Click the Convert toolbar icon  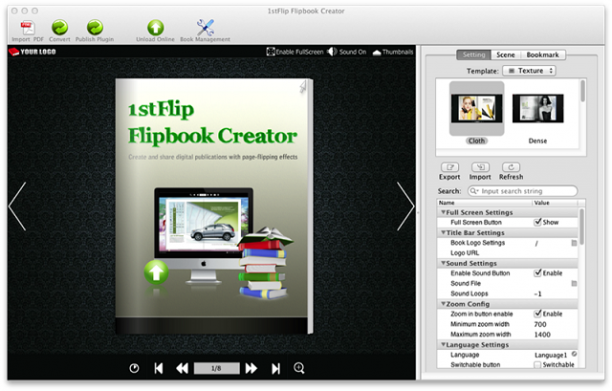[x=60, y=27]
